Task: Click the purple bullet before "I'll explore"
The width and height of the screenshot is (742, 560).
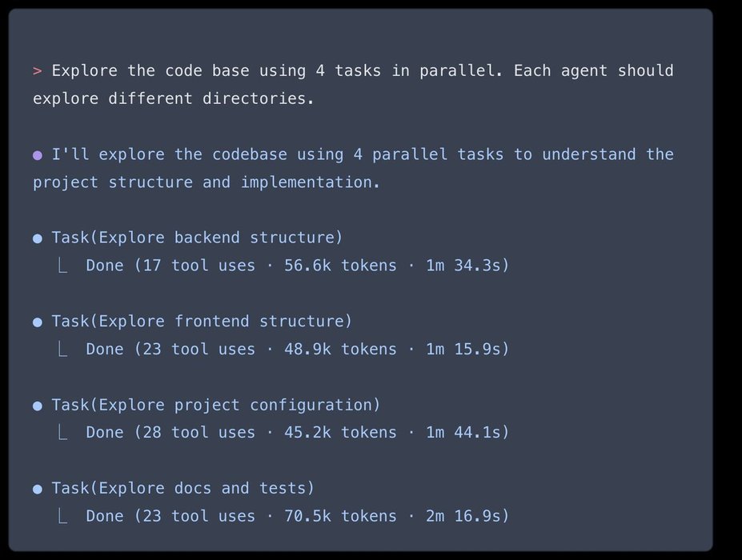Action: pos(37,155)
